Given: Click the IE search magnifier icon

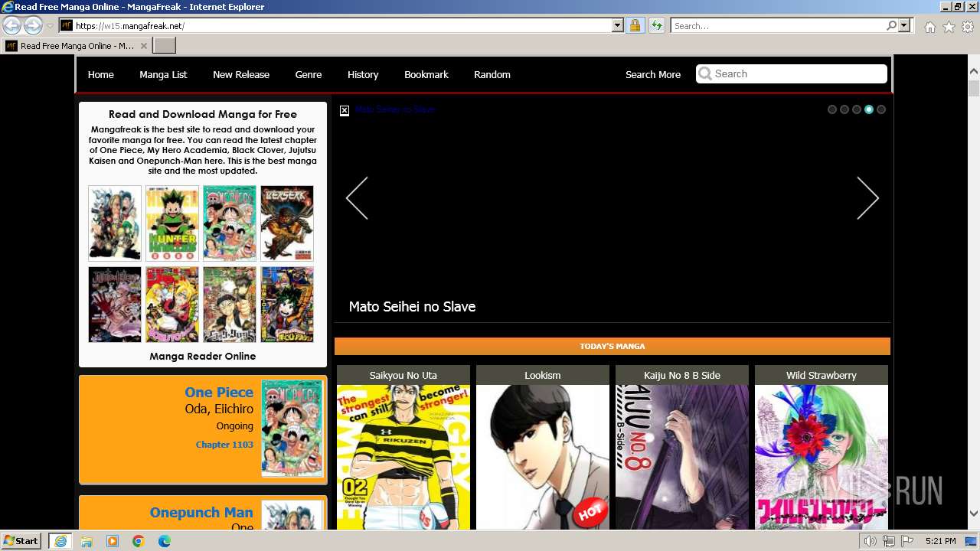Looking at the screenshot, I should tap(891, 25).
